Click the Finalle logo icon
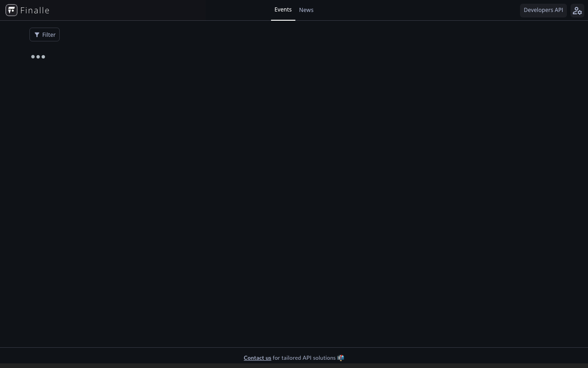The width and height of the screenshot is (588, 368). pyautogui.click(x=11, y=10)
